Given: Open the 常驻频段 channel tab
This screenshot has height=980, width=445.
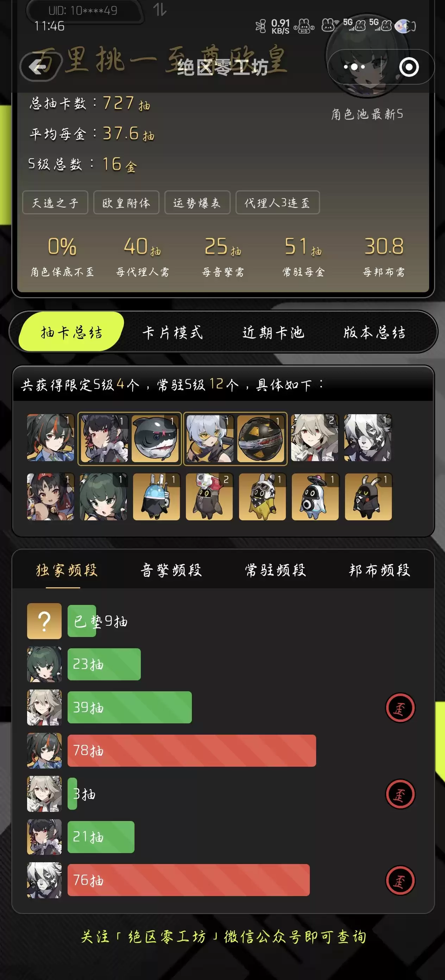Looking at the screenshot, I should click(275, 570).
